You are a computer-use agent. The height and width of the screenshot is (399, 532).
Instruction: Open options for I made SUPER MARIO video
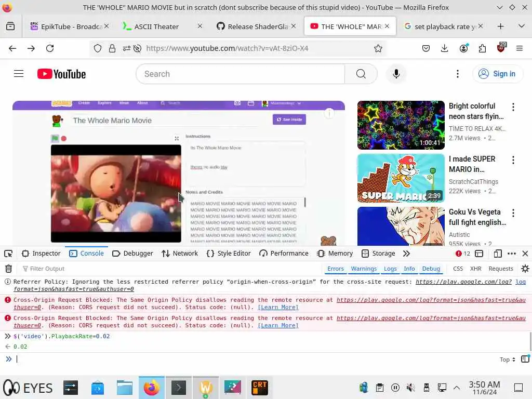pos(513,160)
